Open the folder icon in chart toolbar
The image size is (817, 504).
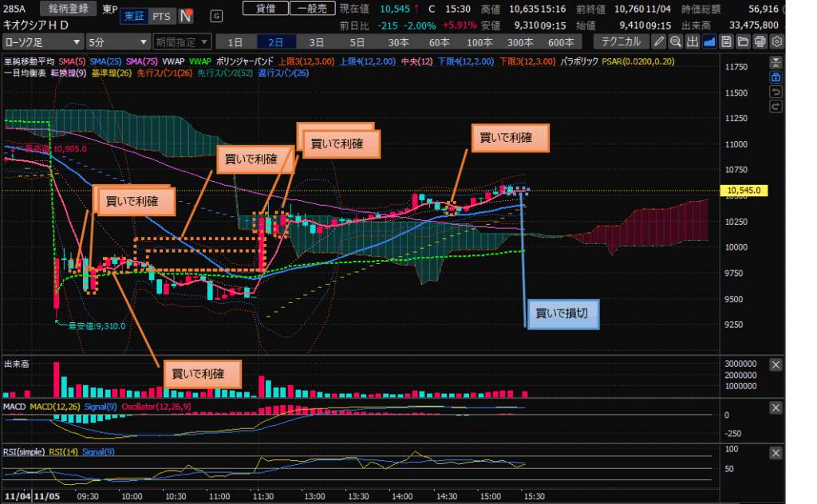[x=743, y=41]
